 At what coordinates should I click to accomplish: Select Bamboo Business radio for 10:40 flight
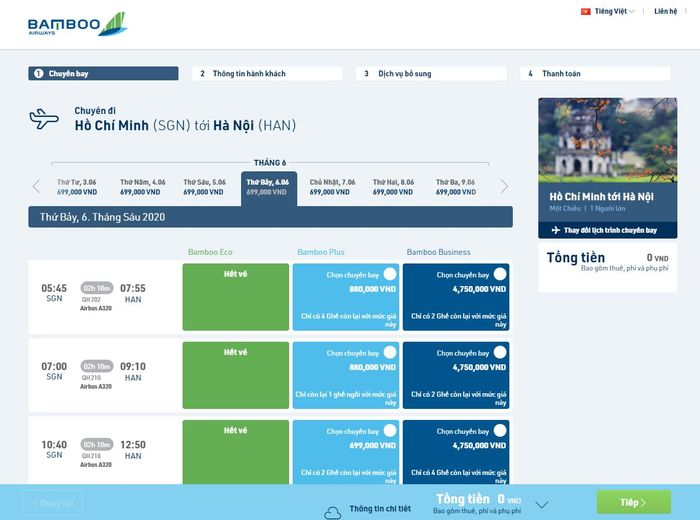tap(500, 430)
